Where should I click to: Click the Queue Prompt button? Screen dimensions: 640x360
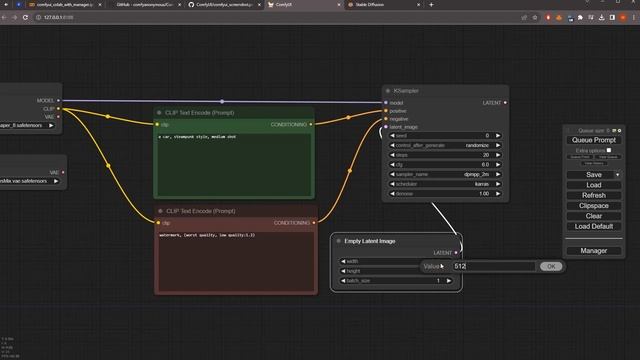pos(594,140)
